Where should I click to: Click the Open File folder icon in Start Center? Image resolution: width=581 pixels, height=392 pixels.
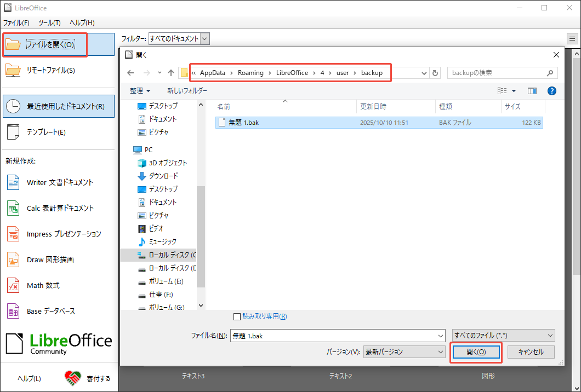point(13,44)
